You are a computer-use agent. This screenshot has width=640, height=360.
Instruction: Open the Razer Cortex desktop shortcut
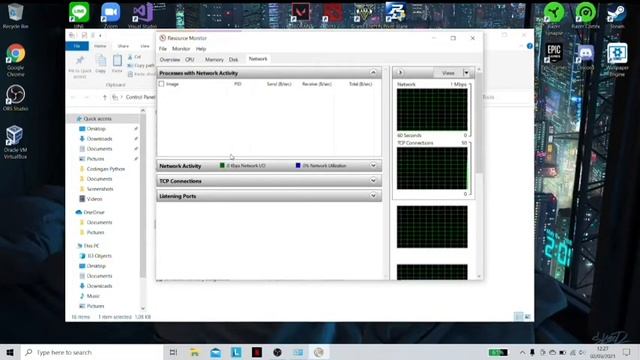pyautogui.click(x=585, y=14)
